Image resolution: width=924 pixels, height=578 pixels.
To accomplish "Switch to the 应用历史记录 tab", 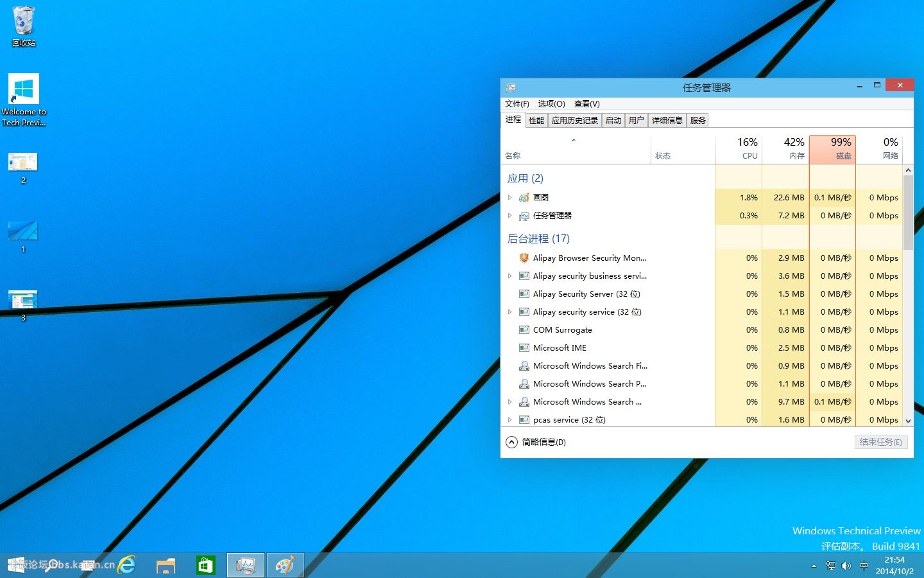I will pos(574,120).
